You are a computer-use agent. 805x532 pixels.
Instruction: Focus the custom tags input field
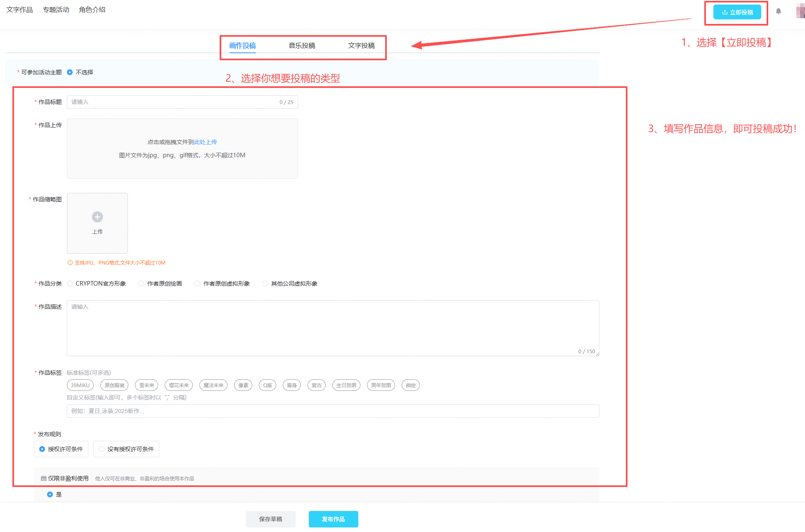(x=333, y=411)
